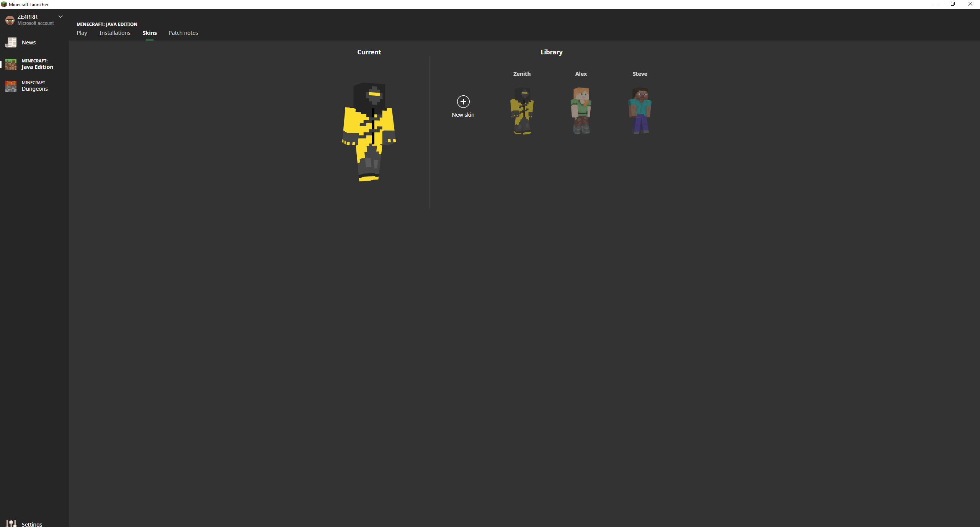Screen dimensions: 980x527
Task: Open the Patch notes tab
Action: point(183,33)
